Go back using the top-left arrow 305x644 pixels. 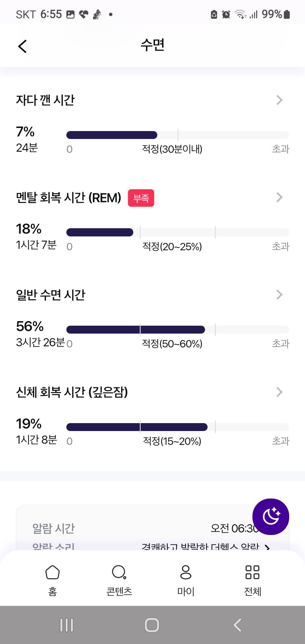click(x=22, y=46)
